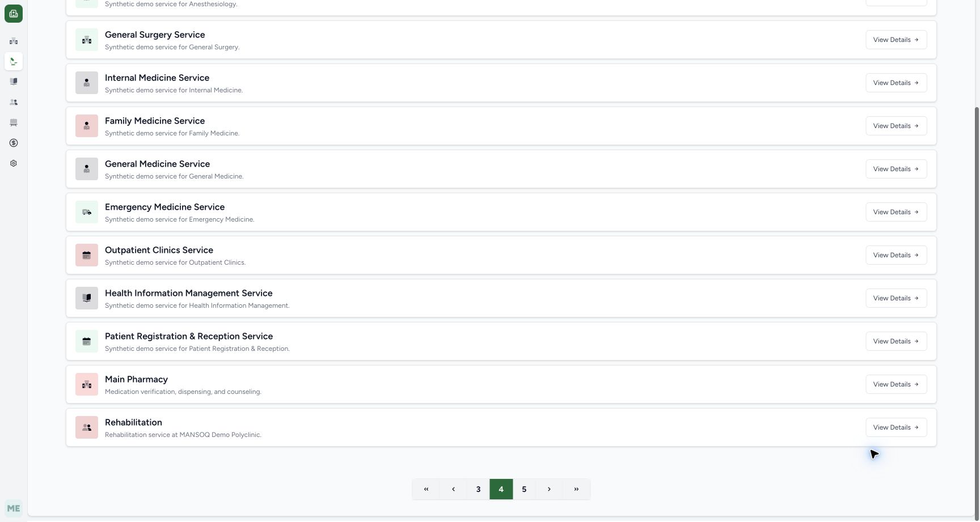
Task: Select the microscope services sidebar icon
Action: pos(14,61)
